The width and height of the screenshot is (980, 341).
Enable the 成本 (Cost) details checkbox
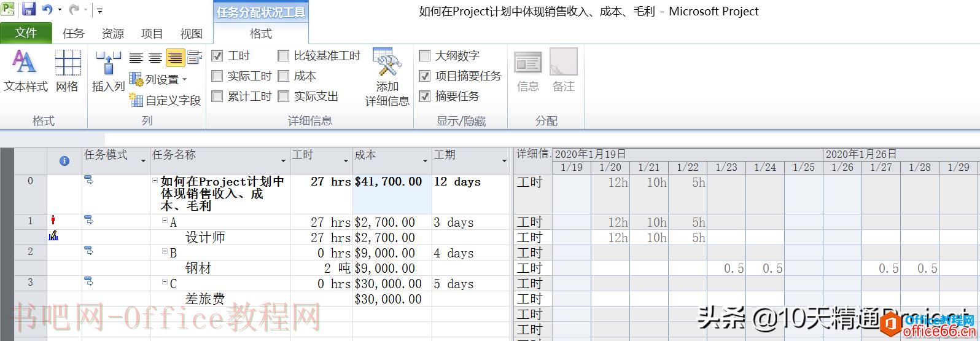283,76
